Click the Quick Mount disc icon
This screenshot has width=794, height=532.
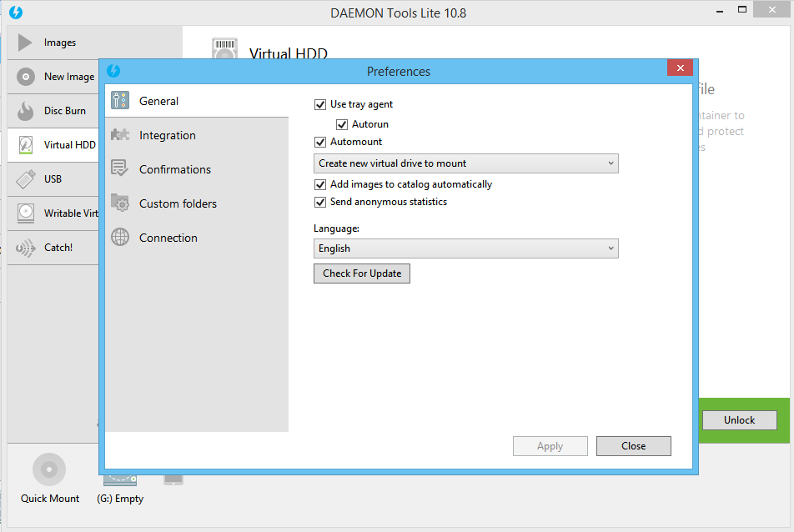[49, 469]
